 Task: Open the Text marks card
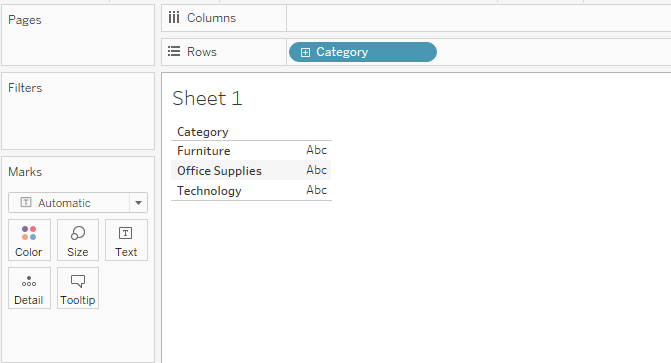click(x=126, y=240)
